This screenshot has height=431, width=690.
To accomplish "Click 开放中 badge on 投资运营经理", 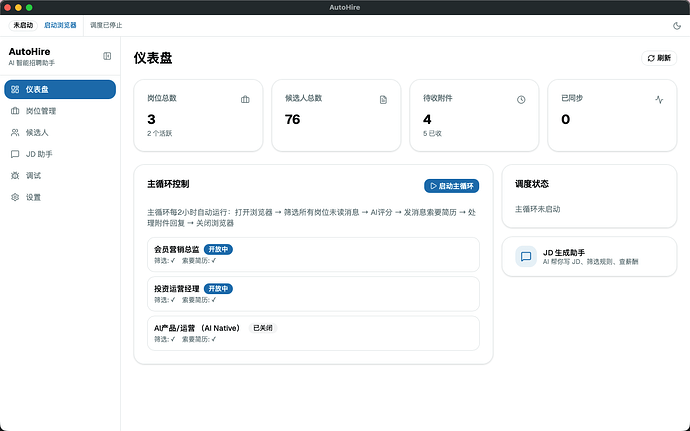I will click(x=218, y=289).
